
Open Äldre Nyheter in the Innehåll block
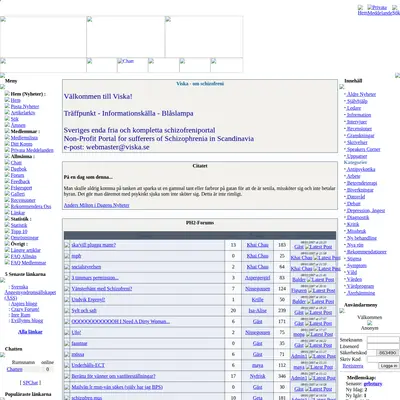tap(361, 94)
